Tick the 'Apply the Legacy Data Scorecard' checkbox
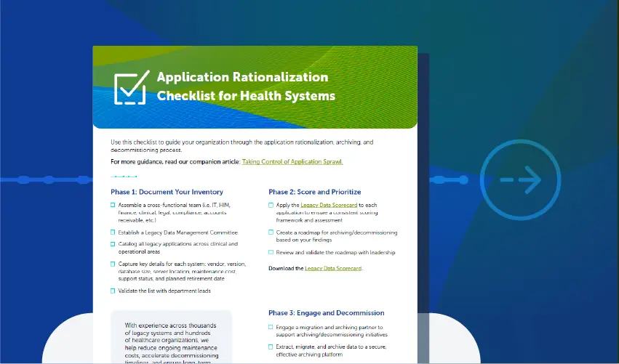Viewport: 619px width, 364px height. point(271,205)
